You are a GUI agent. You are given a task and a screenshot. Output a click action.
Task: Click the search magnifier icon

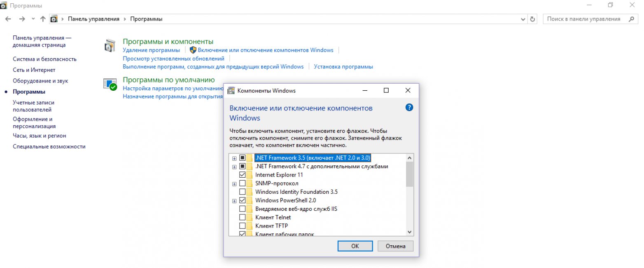click(631, 19)
